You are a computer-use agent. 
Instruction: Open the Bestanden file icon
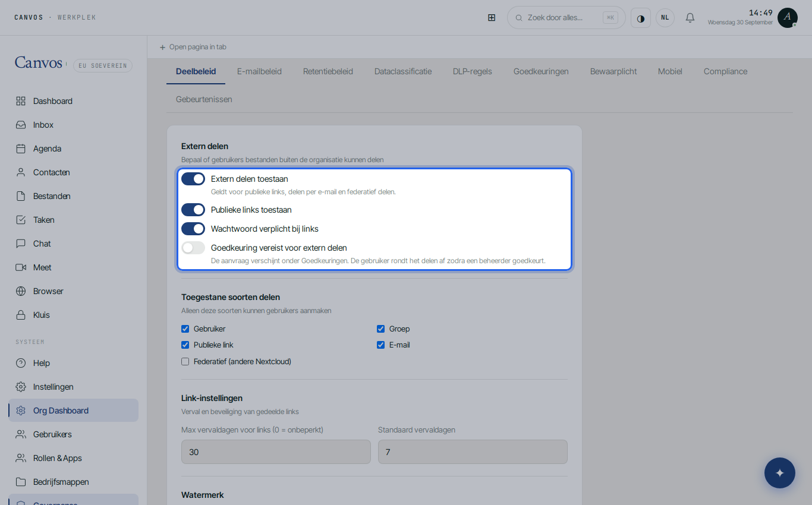click(21, 196)
